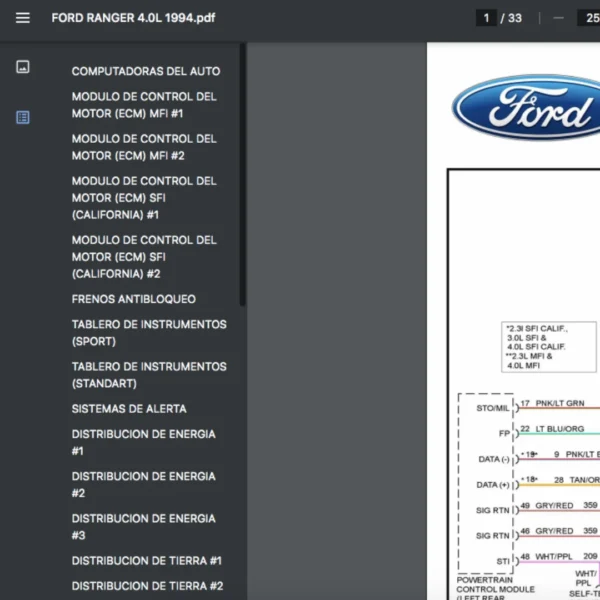Jump to SISTEMAS DE ALERTA section

[x=129, y=409]
